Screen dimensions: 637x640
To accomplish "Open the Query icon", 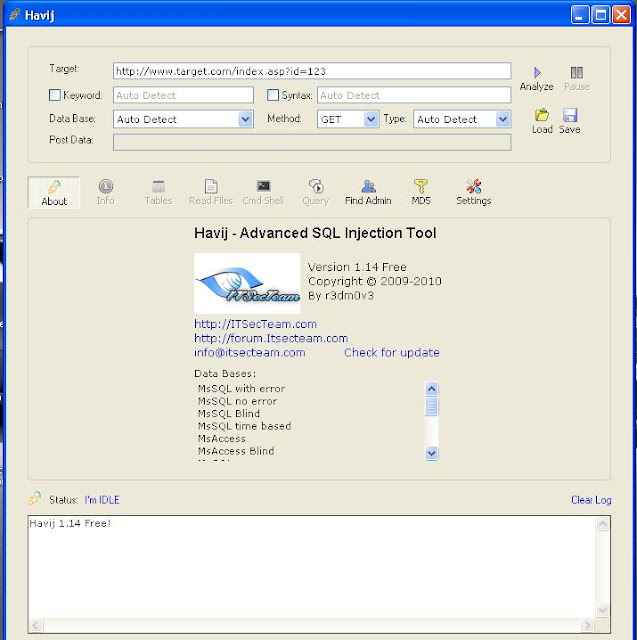I will click(x=316, y=186).
